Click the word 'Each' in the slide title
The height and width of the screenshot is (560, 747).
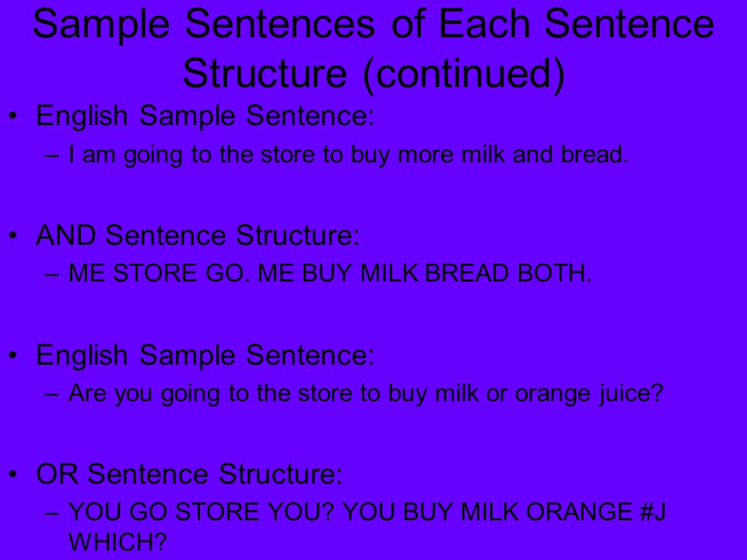484,24
